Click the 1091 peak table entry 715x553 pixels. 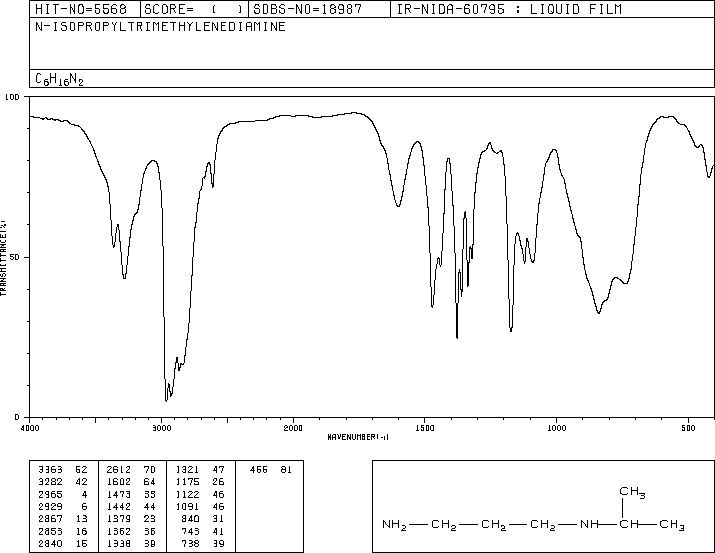click(x=200, y=506)
